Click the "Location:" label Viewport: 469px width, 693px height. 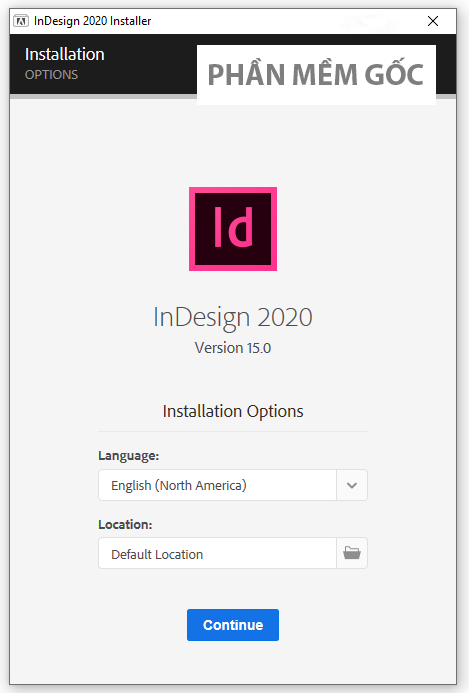click(x=125, y=525)
